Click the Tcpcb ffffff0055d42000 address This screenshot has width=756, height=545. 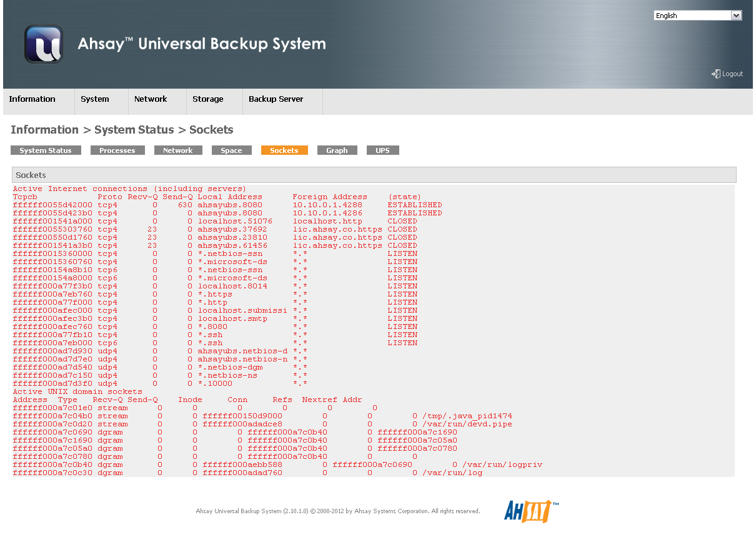[52, 205]
